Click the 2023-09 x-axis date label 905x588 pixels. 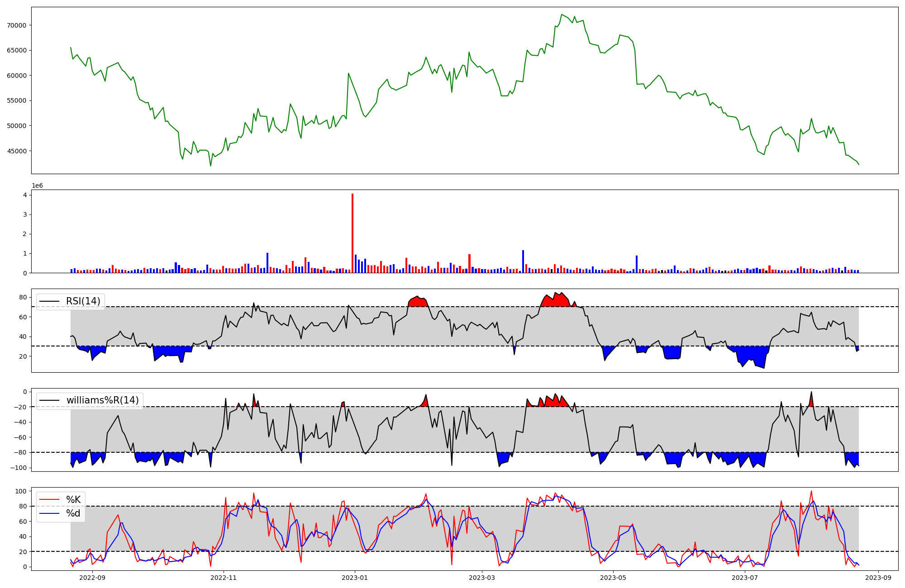878,578
